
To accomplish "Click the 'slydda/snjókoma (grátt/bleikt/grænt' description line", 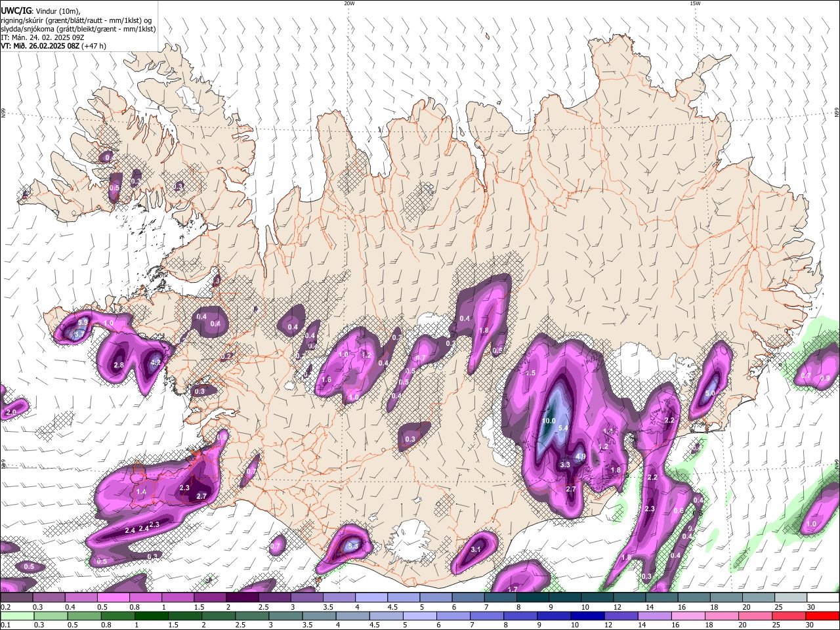I will tap(78, 29).
